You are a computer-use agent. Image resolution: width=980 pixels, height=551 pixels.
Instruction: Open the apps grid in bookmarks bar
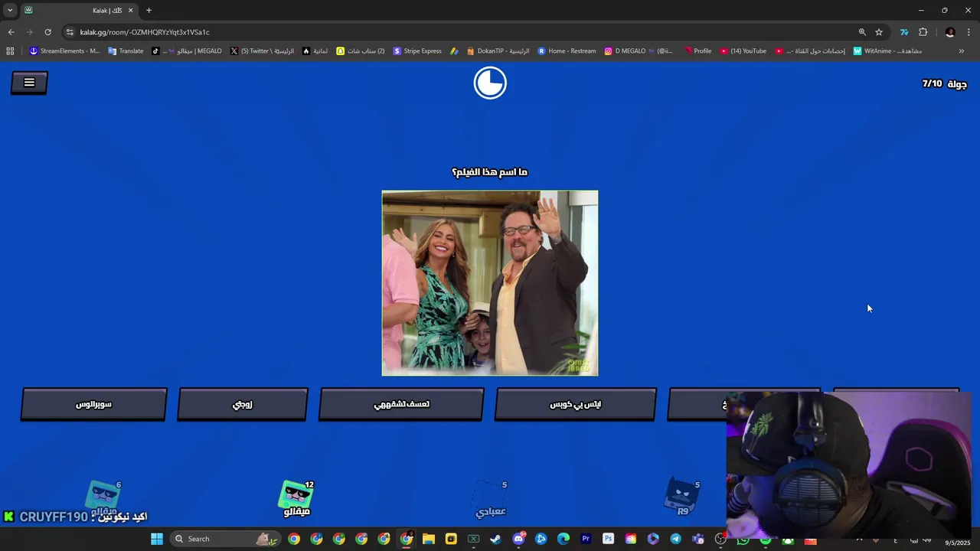click(x=10, y=51)
